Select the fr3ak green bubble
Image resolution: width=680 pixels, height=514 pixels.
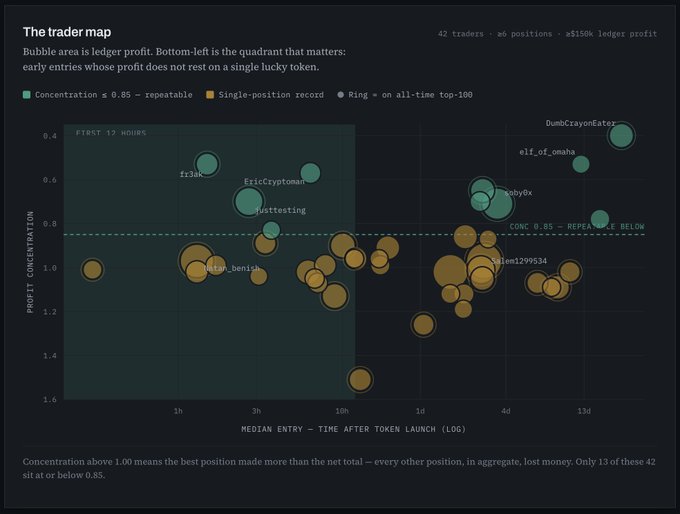point(207,164)
